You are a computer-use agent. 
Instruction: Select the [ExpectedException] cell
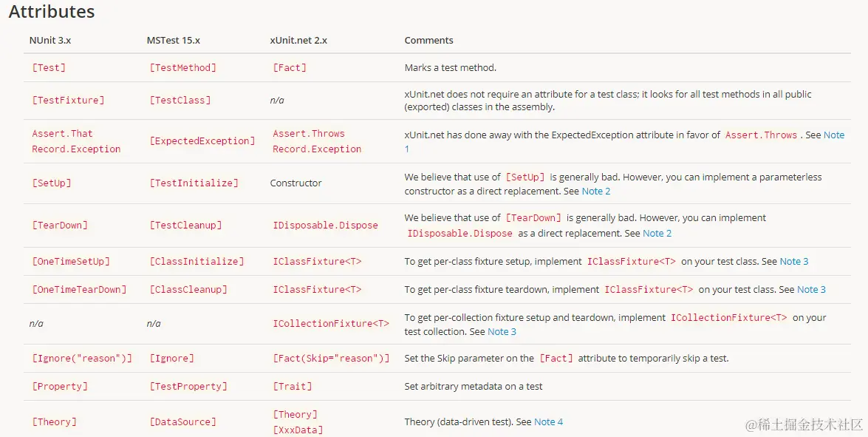click(x=202, y=140)
